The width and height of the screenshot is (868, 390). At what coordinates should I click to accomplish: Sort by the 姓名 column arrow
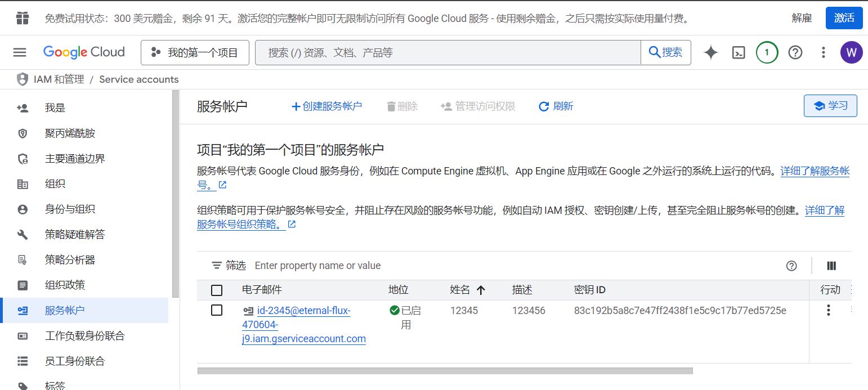(481, 290)
